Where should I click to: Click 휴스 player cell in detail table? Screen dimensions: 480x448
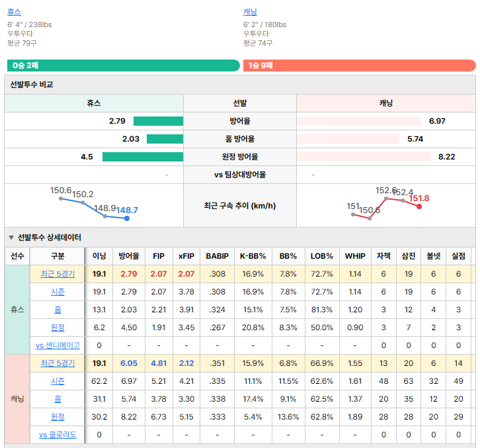pos(17,310)
